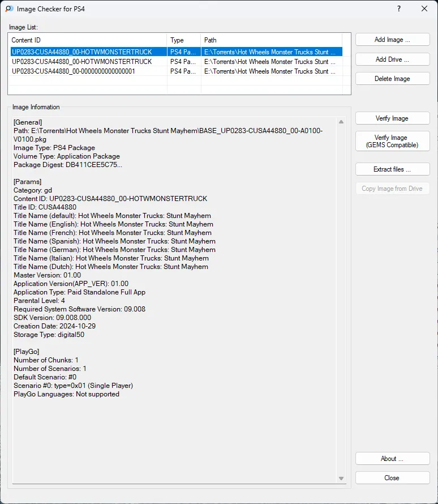Image resolution: width=438 pixels, height=504 pixels.
Task: Select the row ending in 0000000000000001
Action: [x=177, y=71]
